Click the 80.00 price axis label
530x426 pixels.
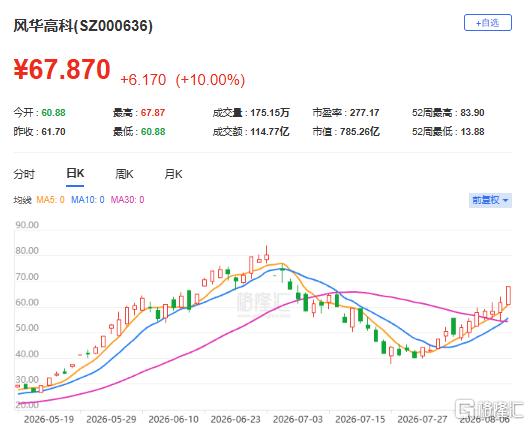pyautogui.click(x=27, y=251)
